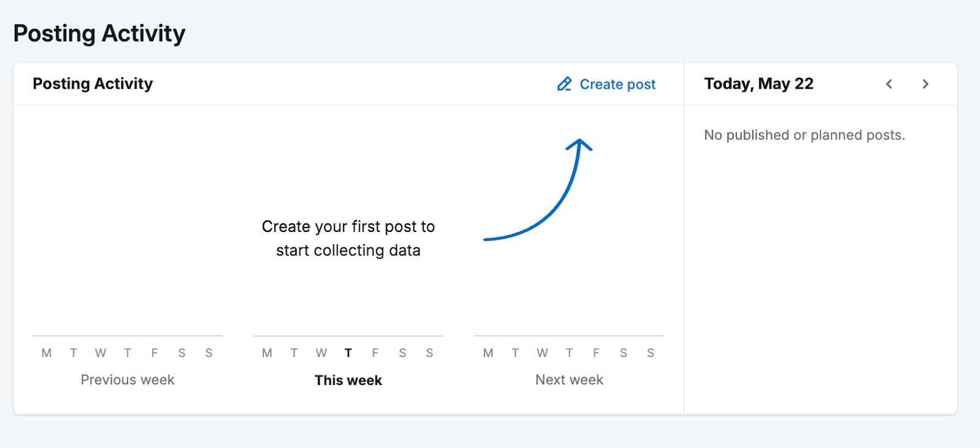Click the This week label

(348, 379)
